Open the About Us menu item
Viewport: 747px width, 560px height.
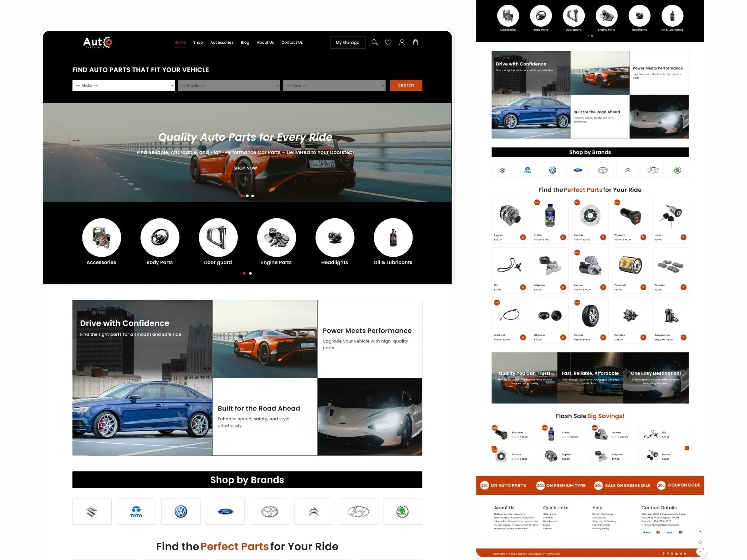265,42
